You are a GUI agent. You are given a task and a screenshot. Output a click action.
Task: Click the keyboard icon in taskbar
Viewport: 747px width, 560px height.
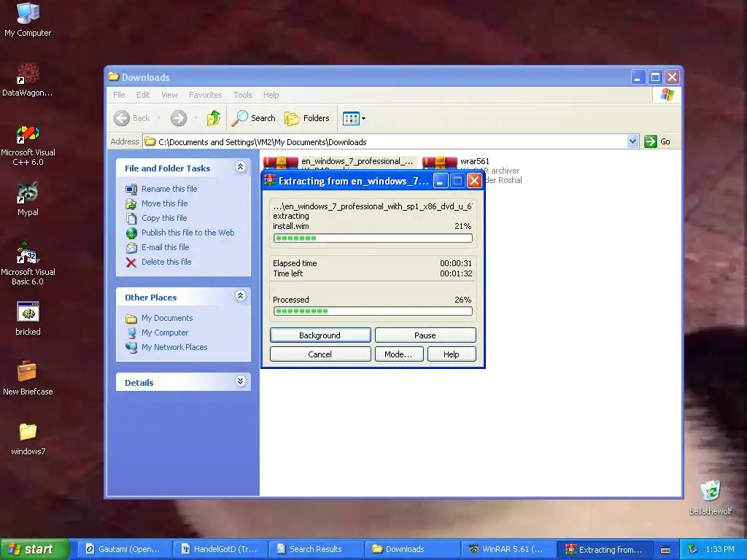[665, 550]
